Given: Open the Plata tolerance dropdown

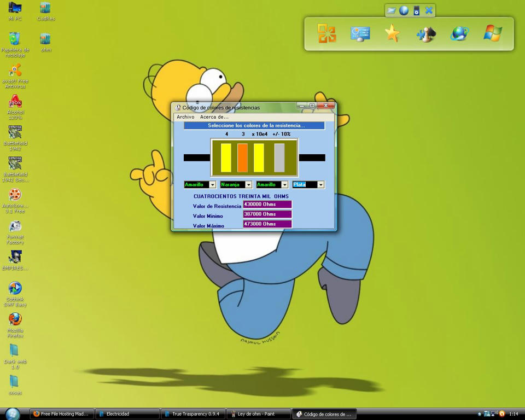Looking at the screenshot, I should point(321,184).
